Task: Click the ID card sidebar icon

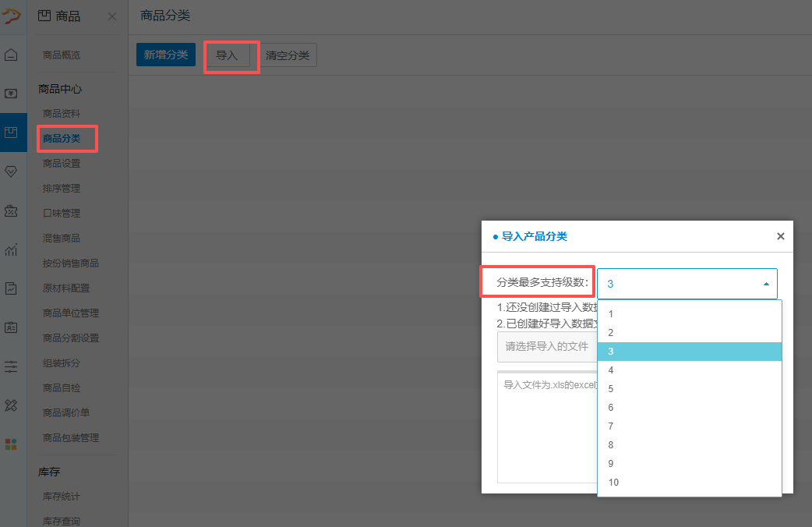Action: pos(11,327)
